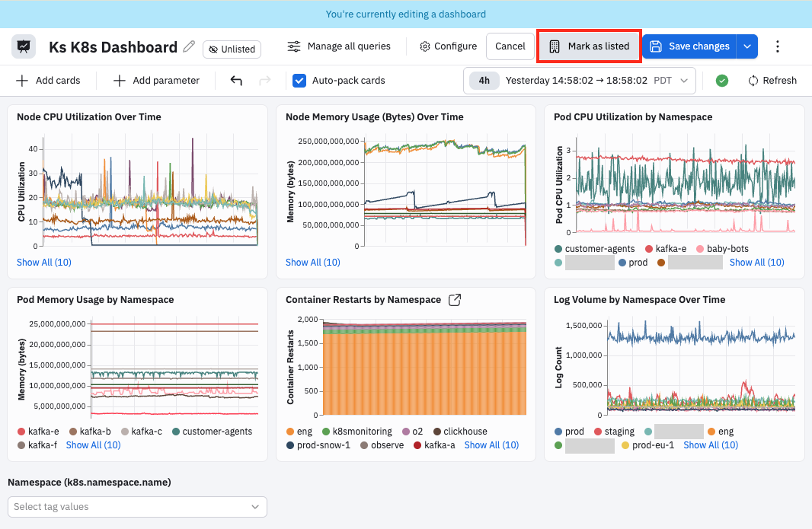Image resolution: width=812 pixels, height=529 pixels.
Task: Undo the last change
Action: point(236,80)
